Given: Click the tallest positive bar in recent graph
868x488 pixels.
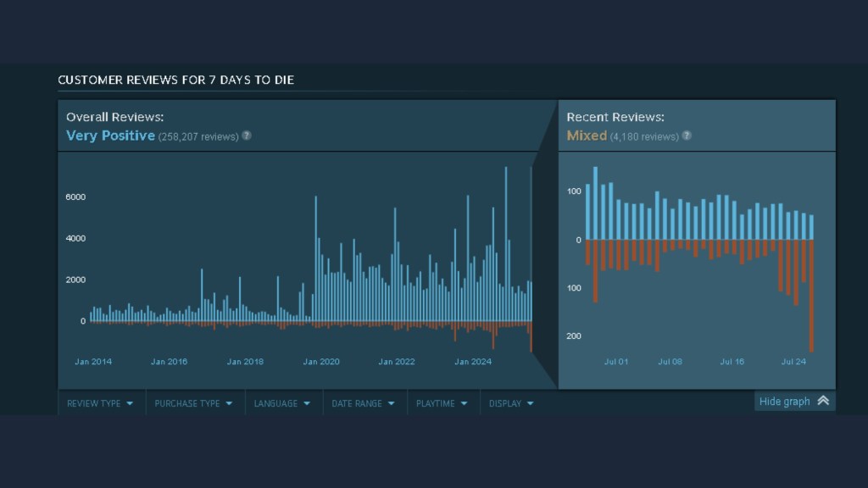Looking at the screenshot, I should [x=596, y=203].
